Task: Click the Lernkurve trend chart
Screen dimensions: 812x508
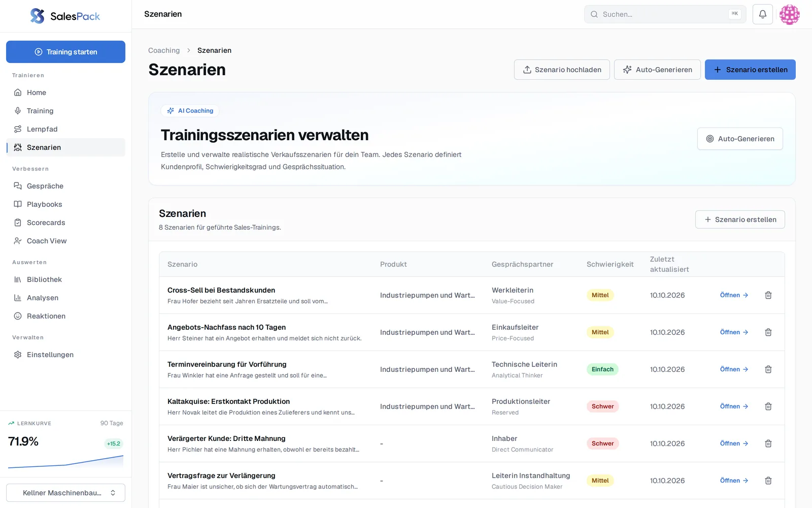Action: coord(65,462)
